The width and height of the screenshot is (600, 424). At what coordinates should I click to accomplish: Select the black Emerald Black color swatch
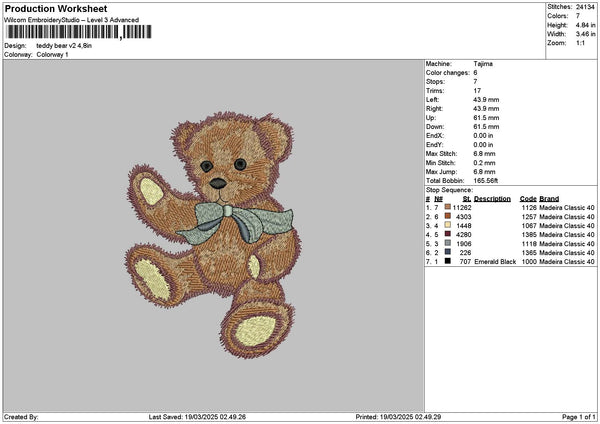[445, 261]
